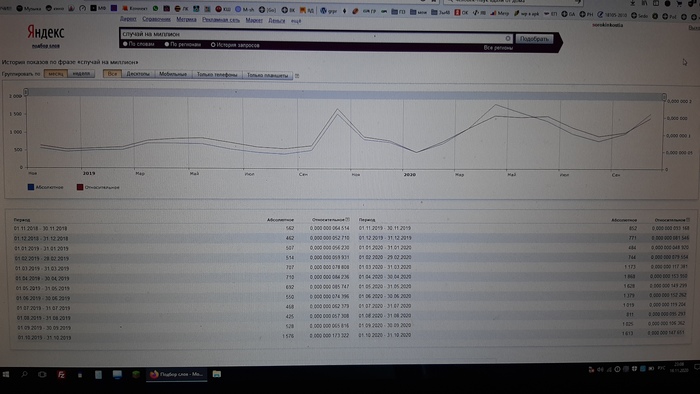Select the История запросов radio option
Screen dimensions: 700x394
point(235,45)
